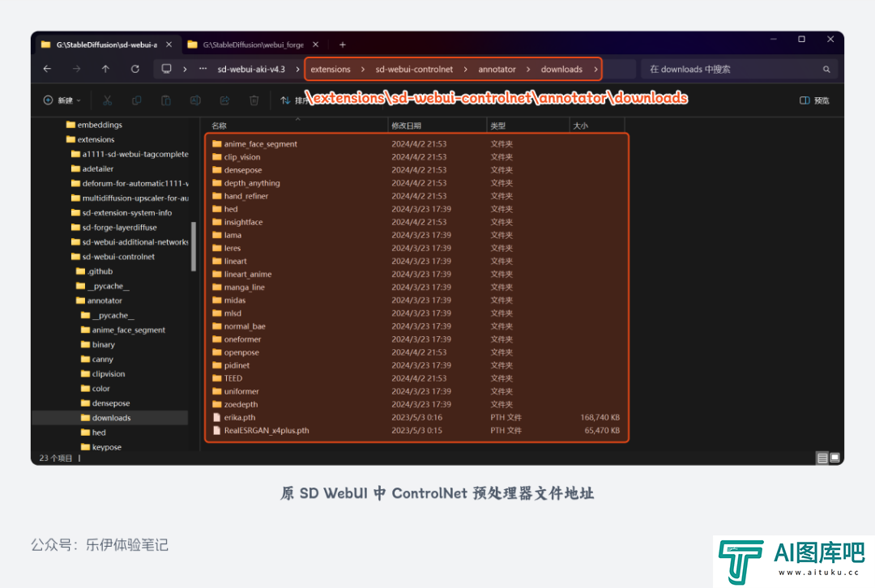Select the manga_line folder row

coord(416,288)
